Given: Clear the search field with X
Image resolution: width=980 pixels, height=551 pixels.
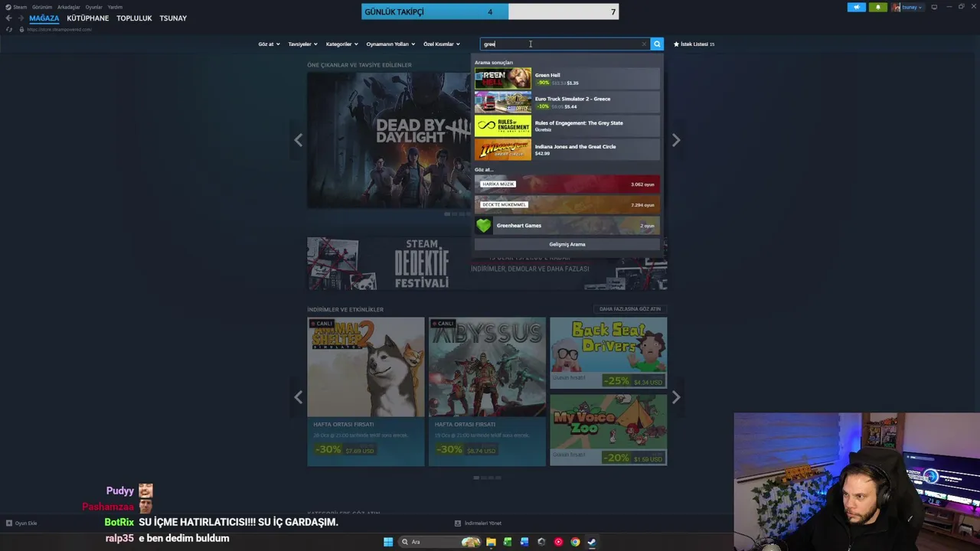Looking at the screenshot, I should tap(643, 44).
